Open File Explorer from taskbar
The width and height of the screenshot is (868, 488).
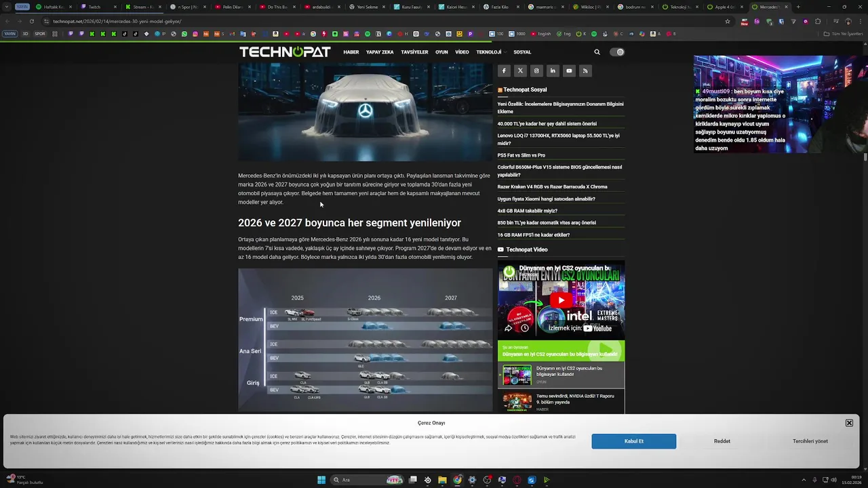(442, 480)
